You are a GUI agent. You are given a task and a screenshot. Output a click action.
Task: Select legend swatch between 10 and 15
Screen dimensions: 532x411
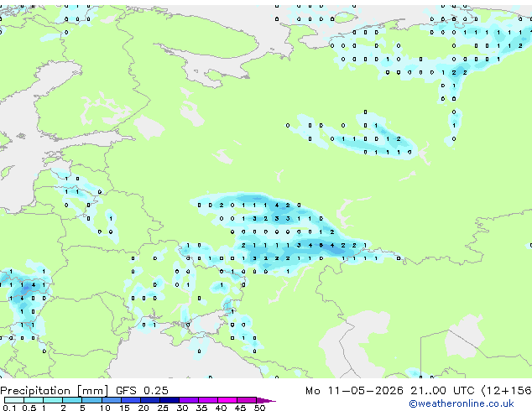pyautogui.click(x=111, y=400)
